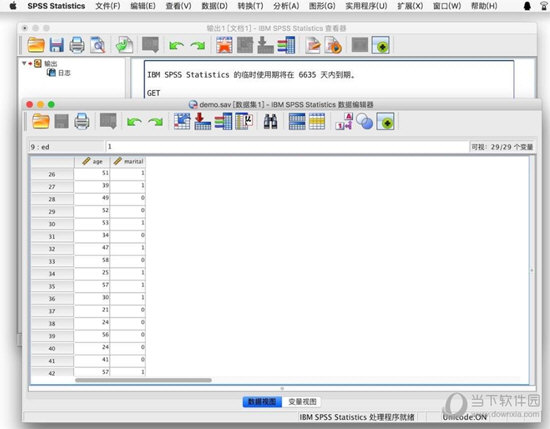Open Find with binoculars icon
Image resolution: width=550 pixels, height=429 pixels.
(x=270, y=122)
